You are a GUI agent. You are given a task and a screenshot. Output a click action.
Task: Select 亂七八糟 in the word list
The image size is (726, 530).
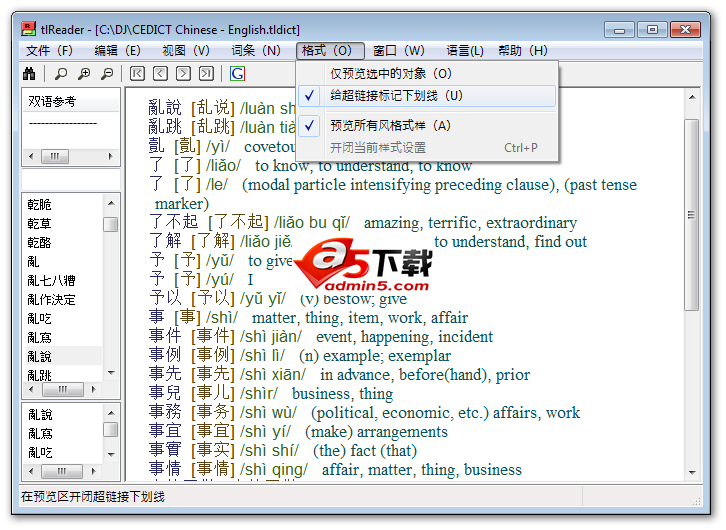tap(51, 281)
